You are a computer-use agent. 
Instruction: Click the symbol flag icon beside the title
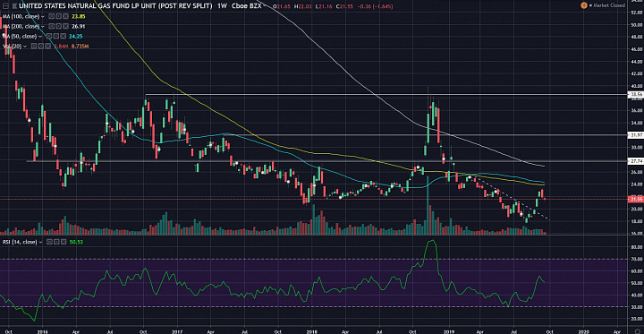click(14, 5)
